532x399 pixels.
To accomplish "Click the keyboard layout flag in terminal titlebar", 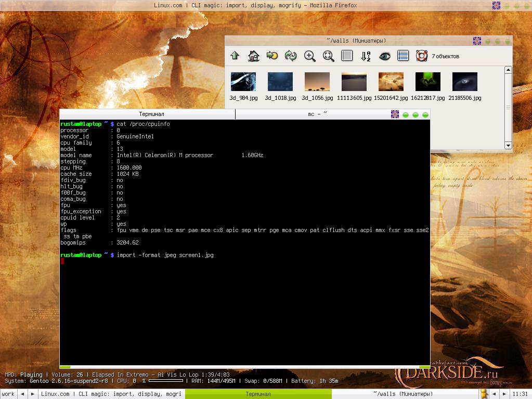I will click(395, 114).
